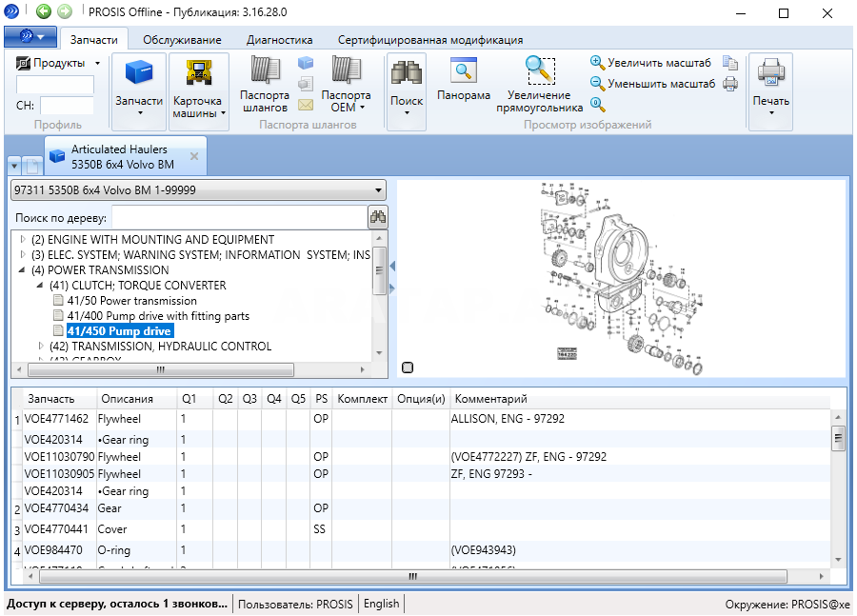Click the tree horizontal scrollbar

coord(161,369)
